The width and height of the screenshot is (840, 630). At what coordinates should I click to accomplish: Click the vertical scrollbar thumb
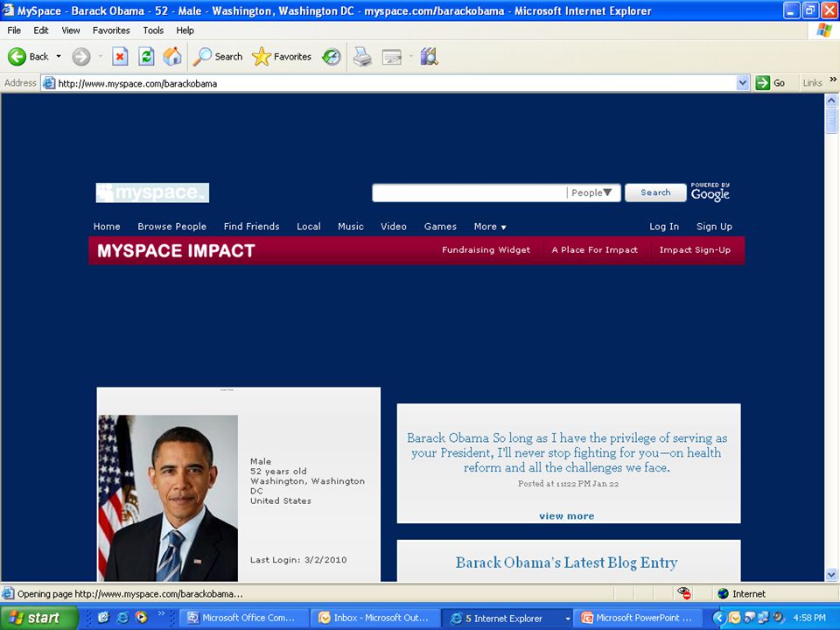pos(831,120)
